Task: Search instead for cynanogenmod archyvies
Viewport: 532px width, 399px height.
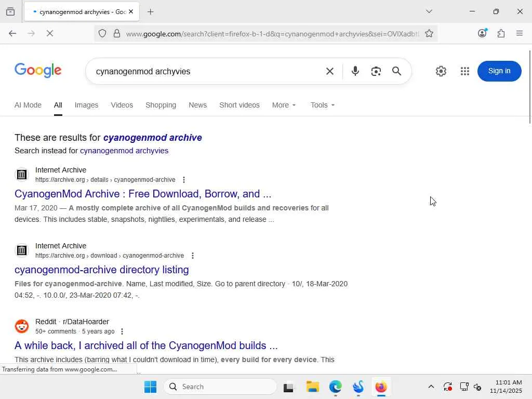Action: [x=124, y=151]
